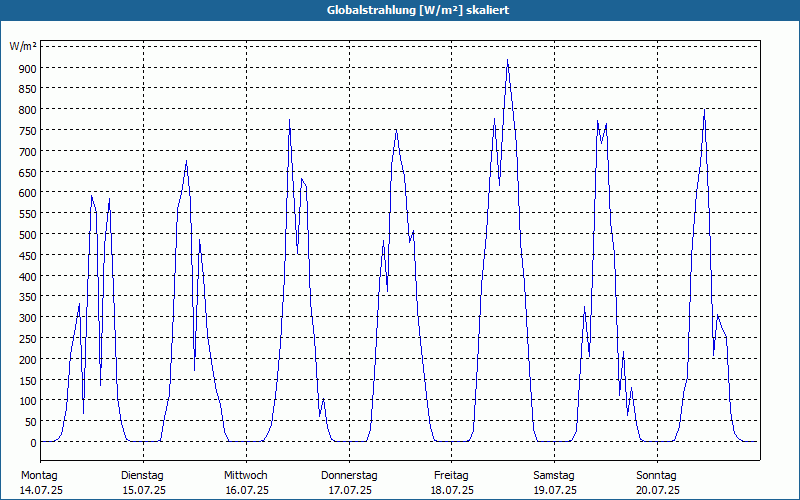Click the 400 y-axis value

tap(28, 277)
